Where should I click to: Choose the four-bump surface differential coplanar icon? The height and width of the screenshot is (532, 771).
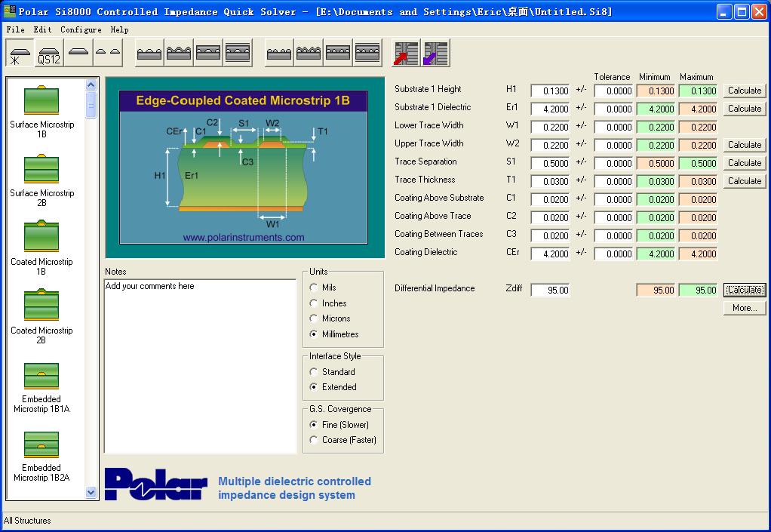coord(279,53)
